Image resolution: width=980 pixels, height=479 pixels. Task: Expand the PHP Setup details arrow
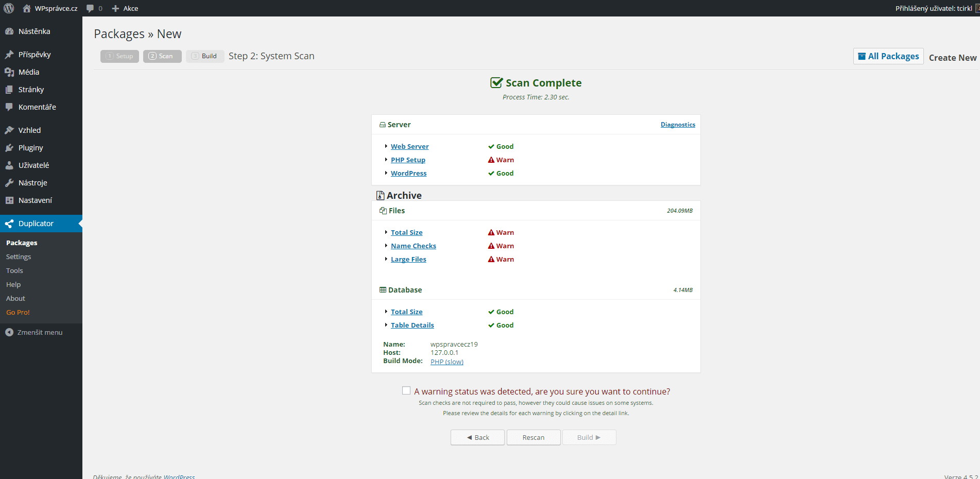tap(386, 160)
